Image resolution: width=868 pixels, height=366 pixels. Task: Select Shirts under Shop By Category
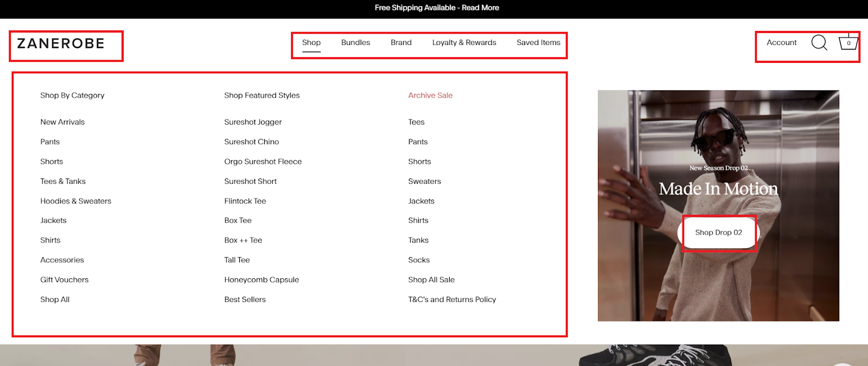pos(50,240)
